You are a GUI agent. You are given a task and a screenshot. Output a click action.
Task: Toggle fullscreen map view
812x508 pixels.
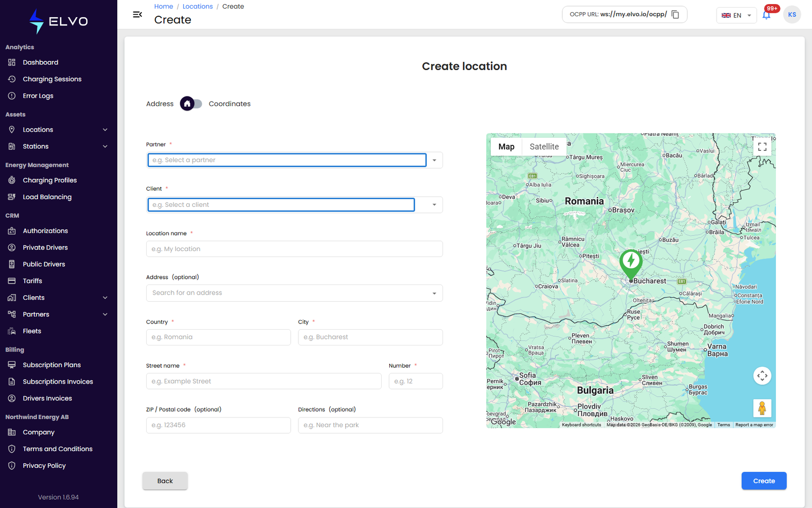(762, 147)
